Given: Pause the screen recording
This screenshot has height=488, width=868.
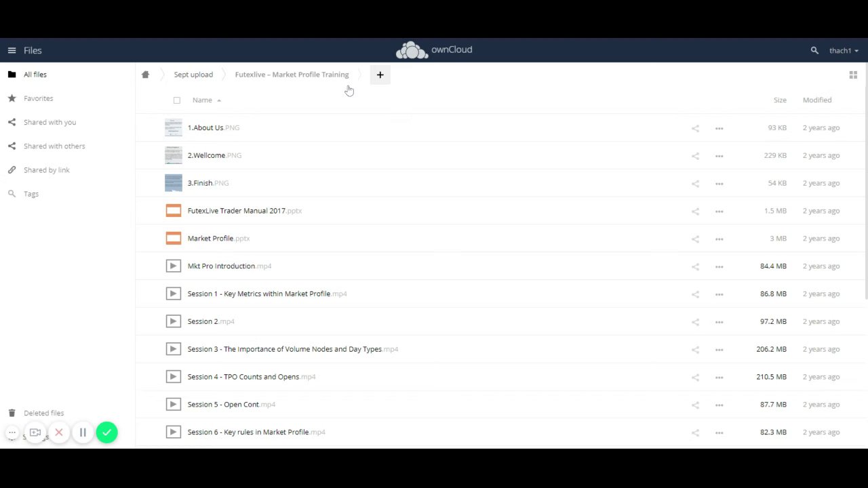Looking at the screenshot, I should (83, 432).
